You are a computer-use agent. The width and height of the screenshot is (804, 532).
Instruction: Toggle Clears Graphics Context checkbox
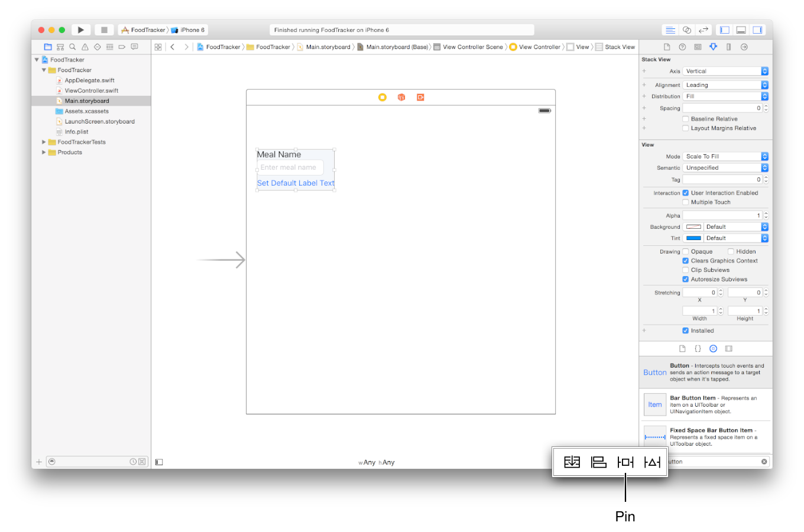tap(686, 261)
